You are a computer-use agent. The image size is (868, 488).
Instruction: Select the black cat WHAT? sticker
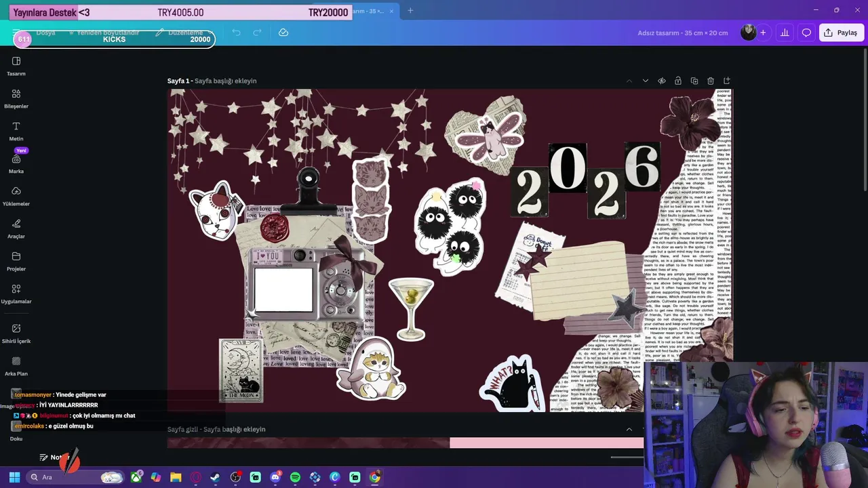513,384
